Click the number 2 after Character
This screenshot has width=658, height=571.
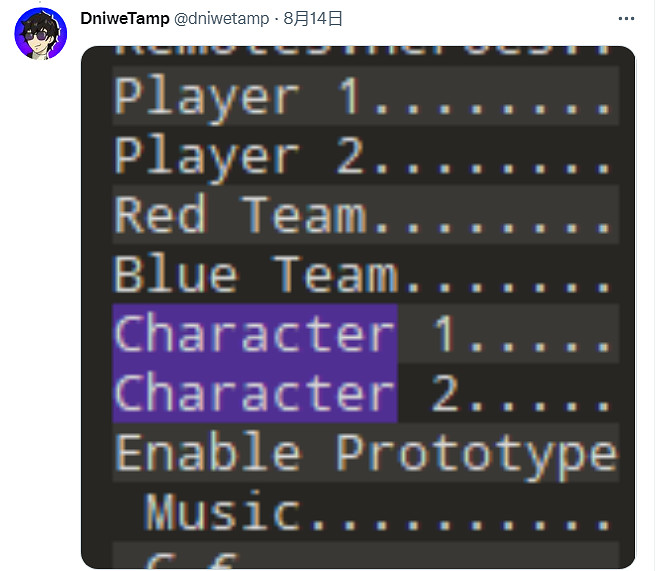445,393
